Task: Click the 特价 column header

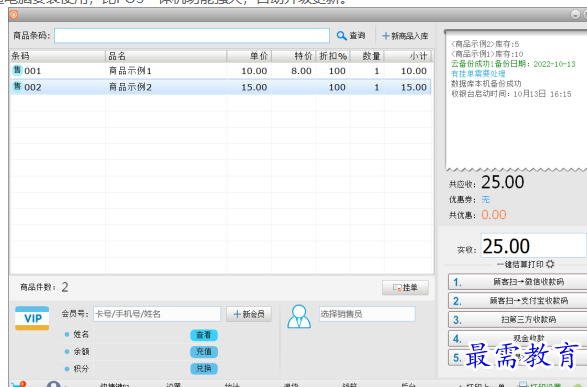Action: (294, 56)
